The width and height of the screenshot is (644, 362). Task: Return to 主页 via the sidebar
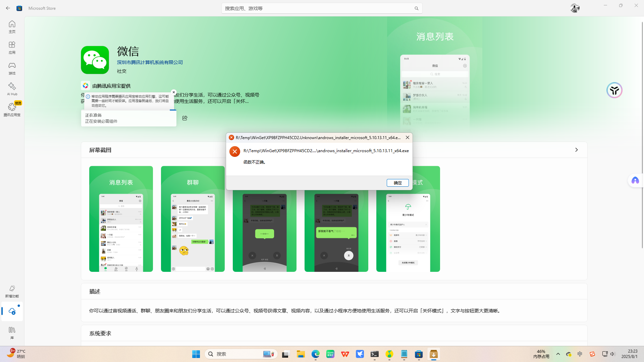(x=12, y=26)
